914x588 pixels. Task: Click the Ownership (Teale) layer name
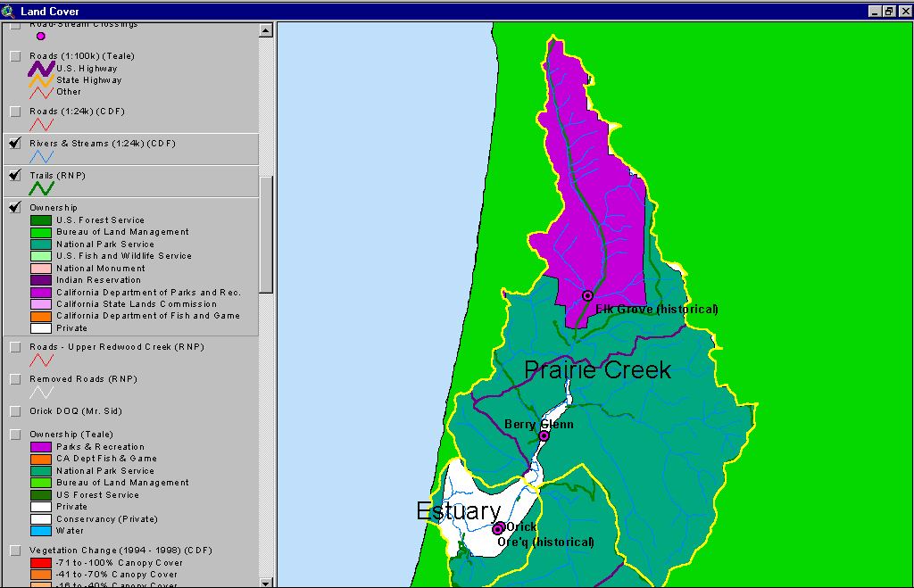pyautogui.click(x=71, y=435)
